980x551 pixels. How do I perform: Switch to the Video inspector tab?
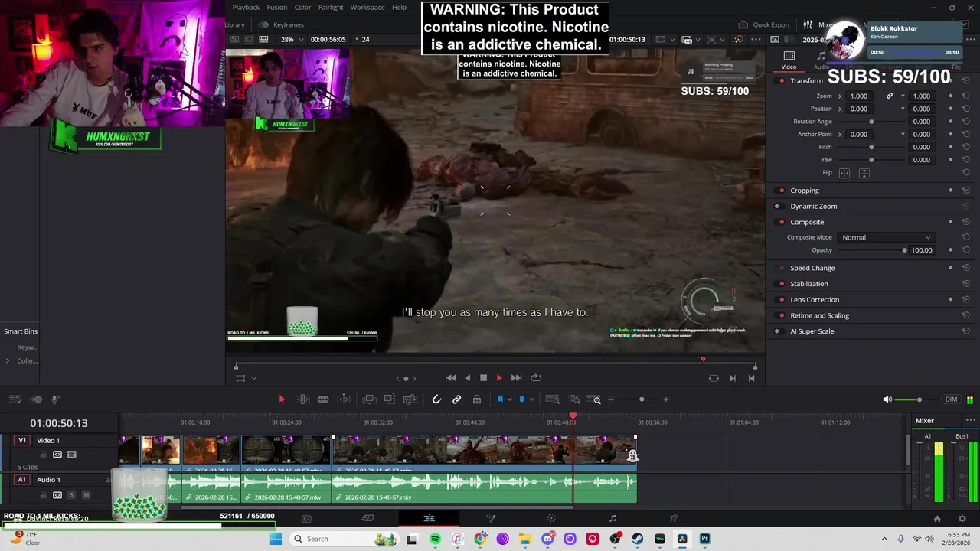pyautogui.click(x=789, y=60)
